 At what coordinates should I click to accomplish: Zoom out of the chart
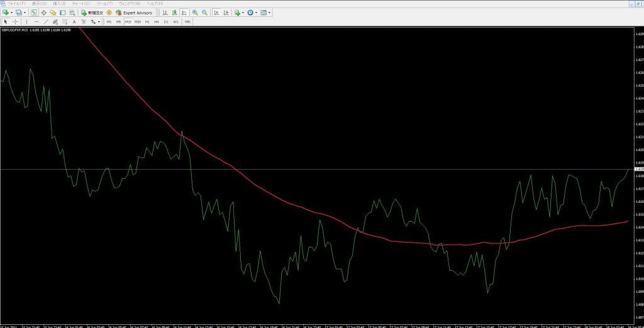(204, 13)
